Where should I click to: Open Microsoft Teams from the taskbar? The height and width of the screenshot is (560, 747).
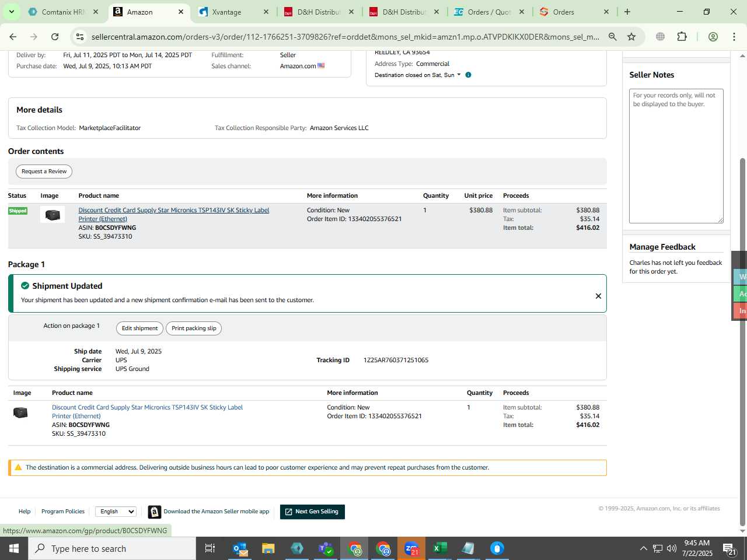(x=326, y=548)
